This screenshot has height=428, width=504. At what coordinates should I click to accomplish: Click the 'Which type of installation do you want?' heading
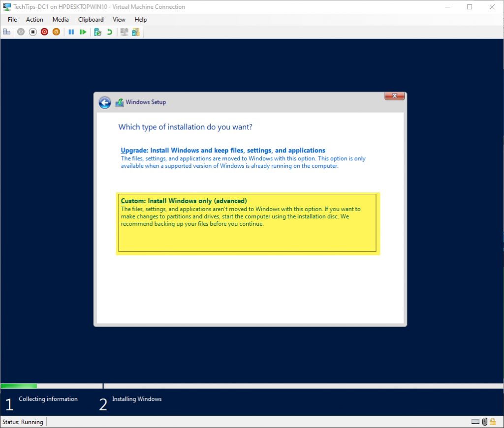click(x=186, y=127)
